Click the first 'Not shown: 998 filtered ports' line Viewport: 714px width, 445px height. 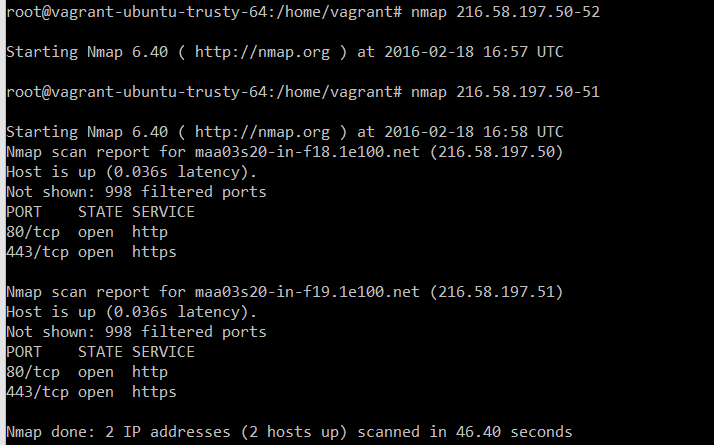[x=136, y=192]
